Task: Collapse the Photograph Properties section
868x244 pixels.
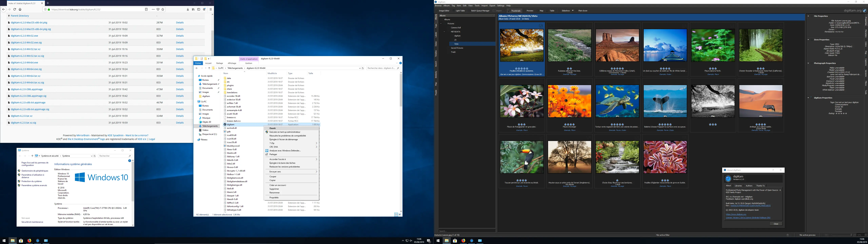Action: pos(808,63)
